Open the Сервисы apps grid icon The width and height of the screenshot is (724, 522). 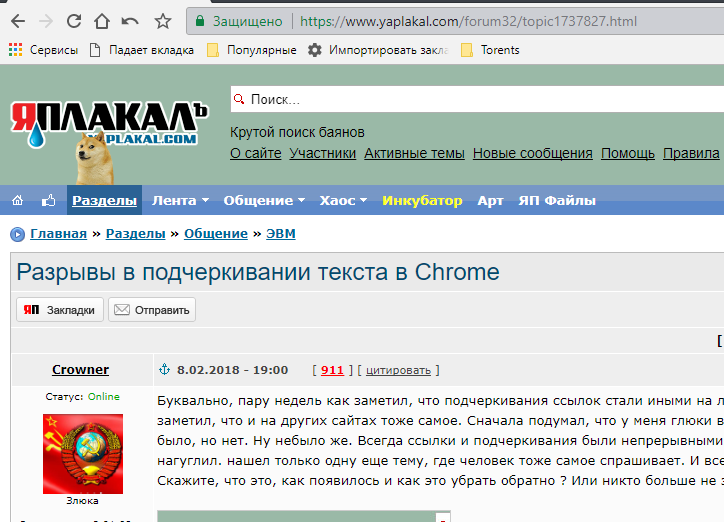pos(15,50)
